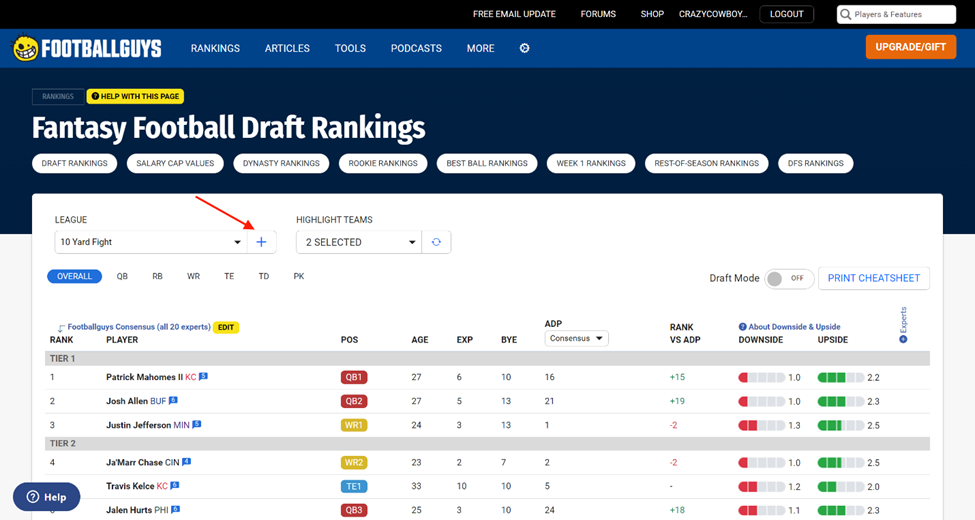The width and height of the screenshot is (975, 520).
Task: Click the HELP WITH THIS PAGE button
Action: pyautogui.click(x=135, y=96)
